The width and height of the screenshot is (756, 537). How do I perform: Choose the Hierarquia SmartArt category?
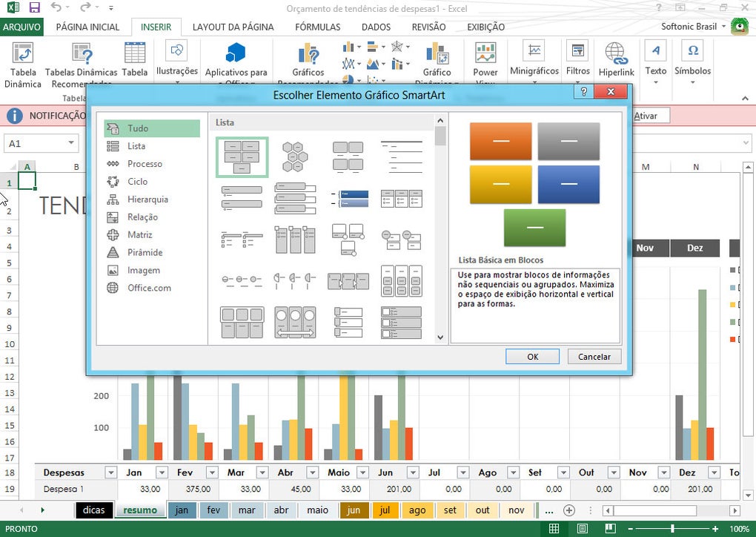point(147,200)
